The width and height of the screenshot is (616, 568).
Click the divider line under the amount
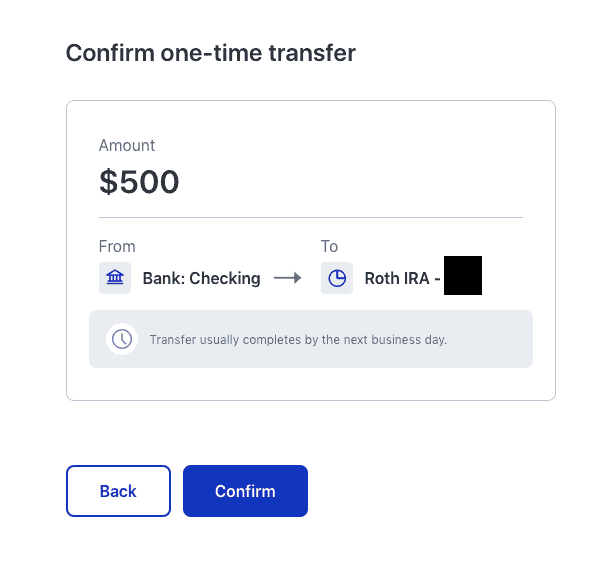[310, 217]
